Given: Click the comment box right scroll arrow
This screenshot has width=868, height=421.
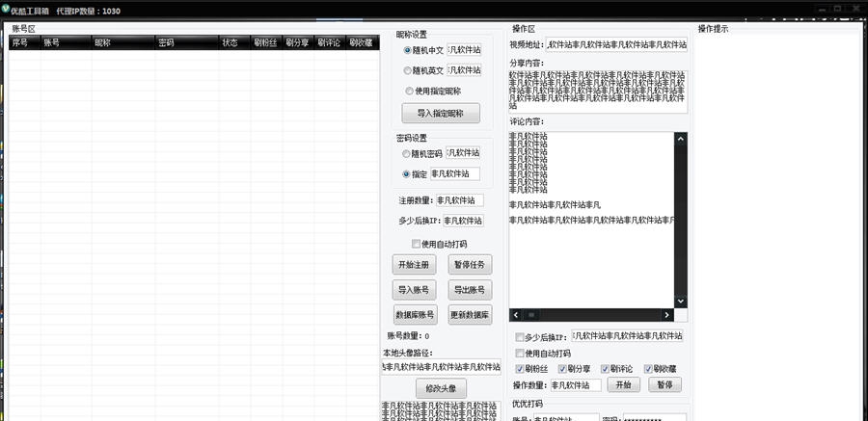Looking at the screenshot, I should pos(666,315).
